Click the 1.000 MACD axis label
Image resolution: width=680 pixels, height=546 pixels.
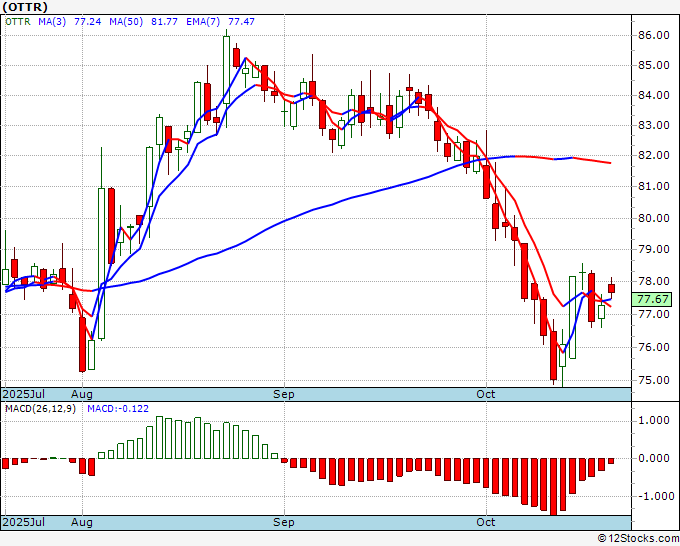click(x=656, y=420)
